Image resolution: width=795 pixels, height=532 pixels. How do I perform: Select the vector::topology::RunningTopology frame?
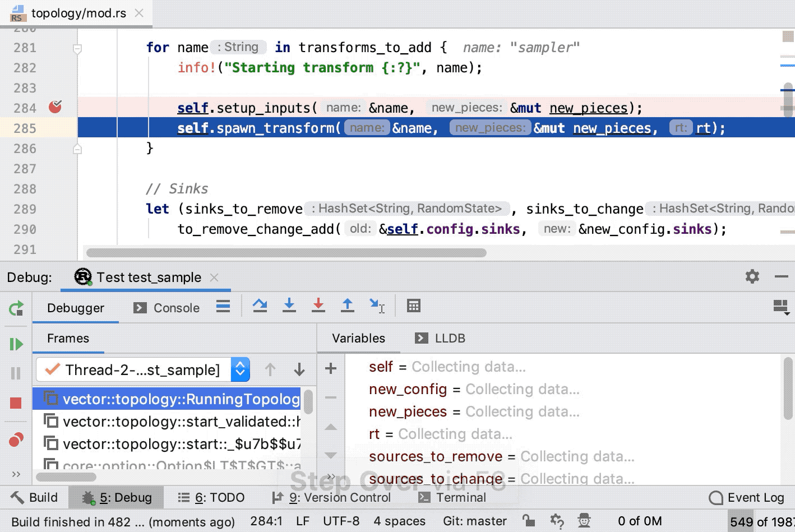[x=167, y=399]
